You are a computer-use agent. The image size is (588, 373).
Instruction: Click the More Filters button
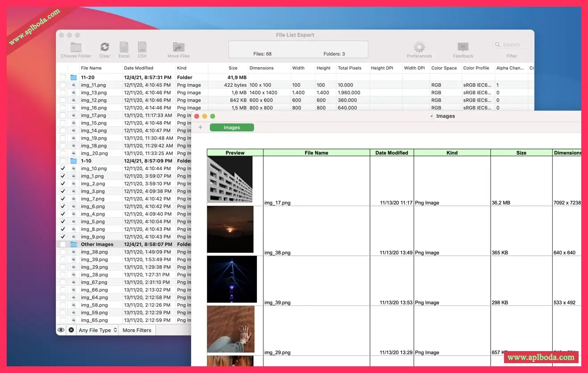[137, 330]
